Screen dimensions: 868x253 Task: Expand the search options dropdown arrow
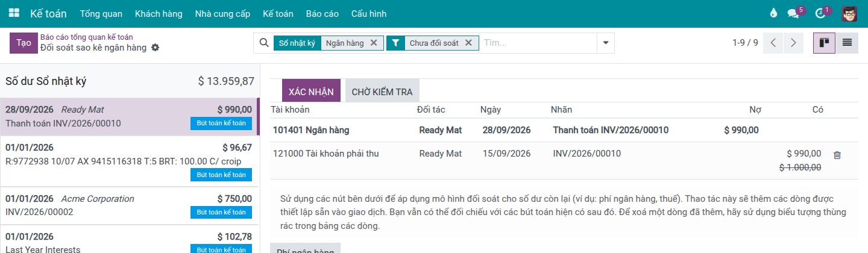(x=606, y=43)
